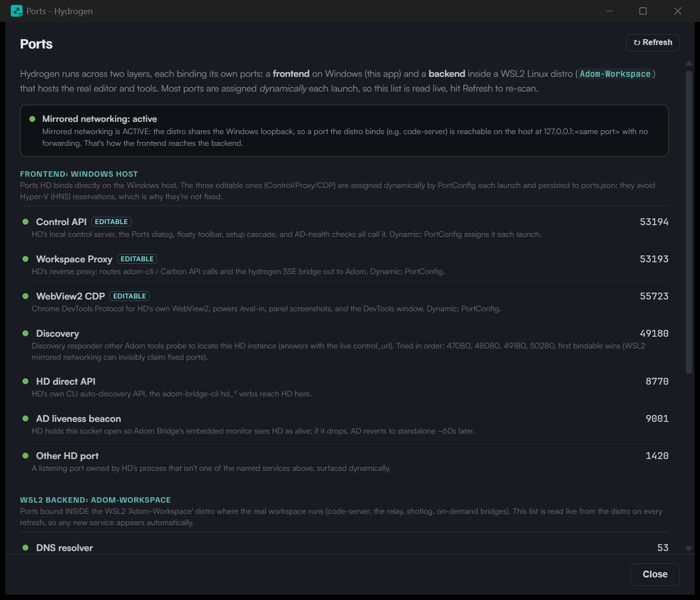This screenshot has height=600, width=700.
Task: Click the scrollbar down arrow
Action: point(689,548)
